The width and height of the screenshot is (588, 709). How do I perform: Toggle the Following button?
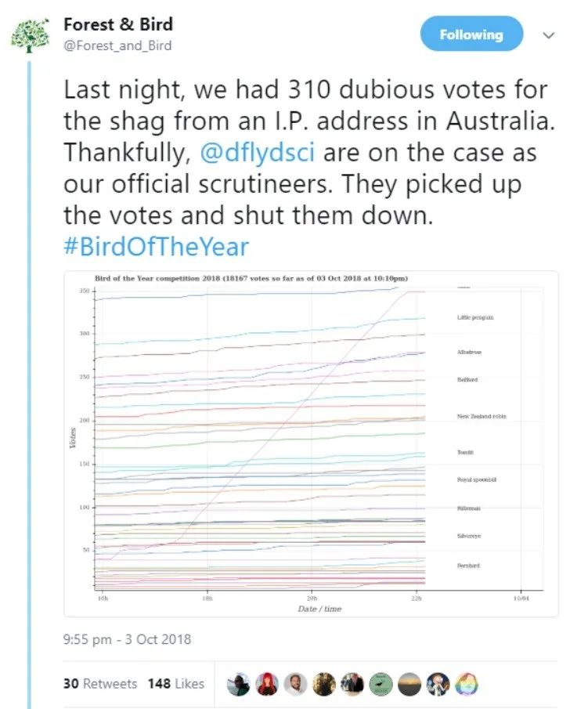click(x=471, y=34)
